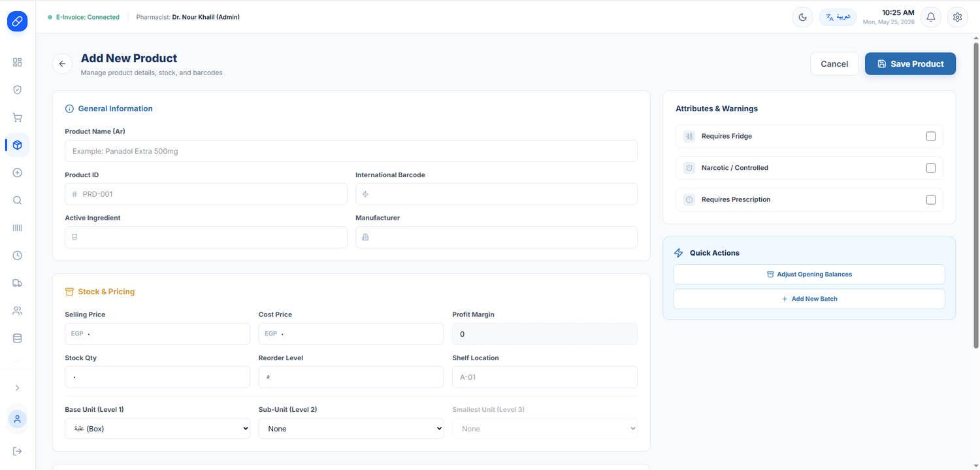Click Add New Batch button
This screenshot has height=470, width=980.
pos(809,299)
